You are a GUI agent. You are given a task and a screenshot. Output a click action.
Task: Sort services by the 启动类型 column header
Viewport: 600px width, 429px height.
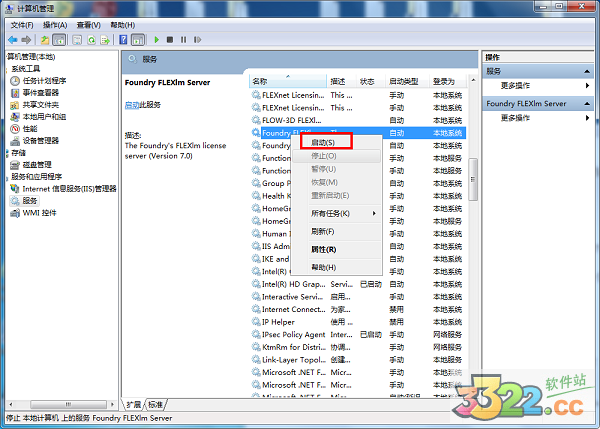click(407, 82)
